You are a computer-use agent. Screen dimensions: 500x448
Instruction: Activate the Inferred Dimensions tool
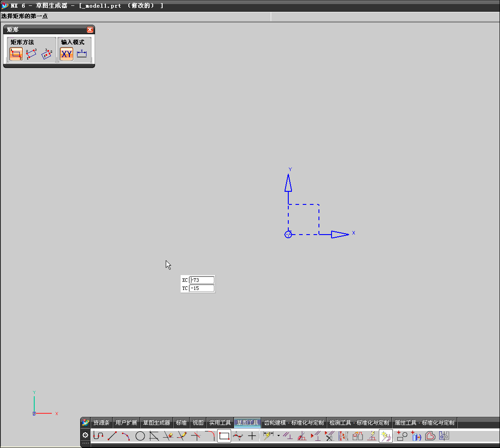(268, 436)
